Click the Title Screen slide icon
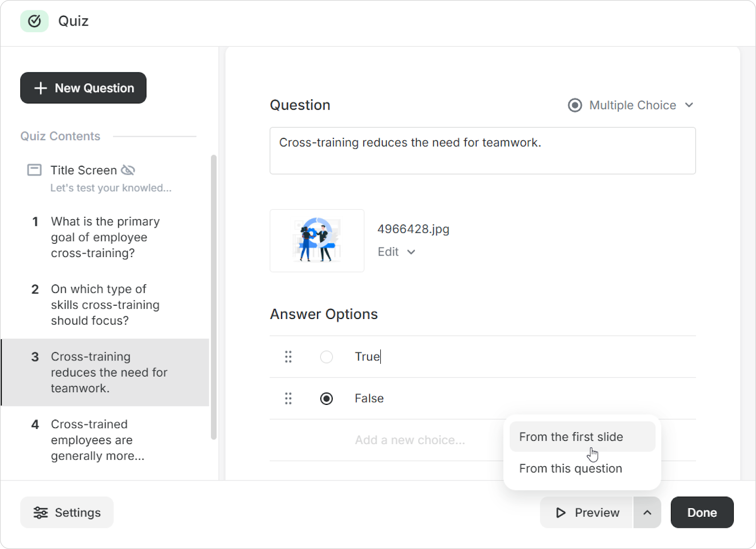756x549 pixels. coord(34,170)
